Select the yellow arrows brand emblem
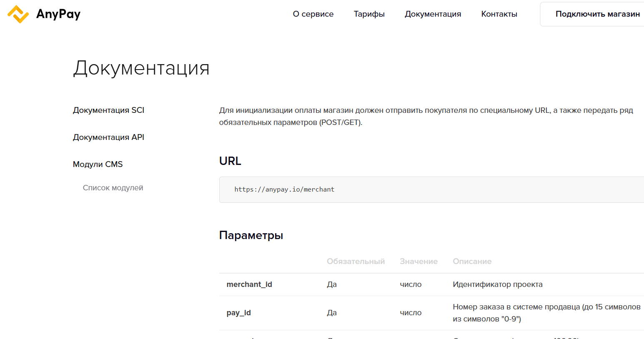The height and width of the screenshot is (339, 644). click(18, 14)
